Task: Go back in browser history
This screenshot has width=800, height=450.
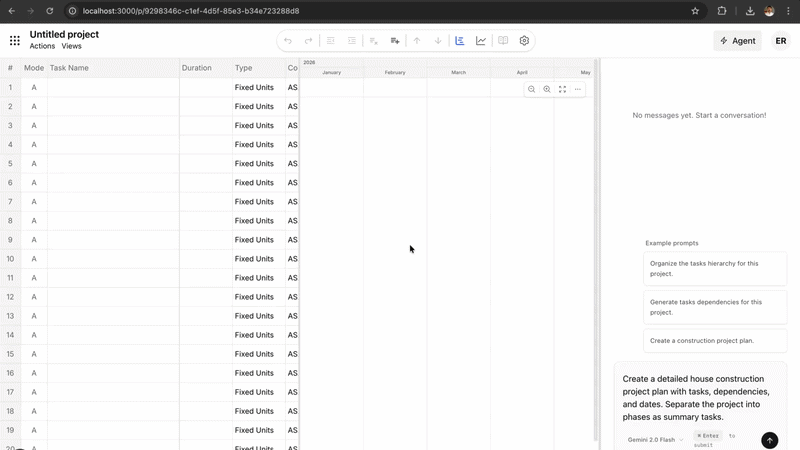Action: pos(12,11)
